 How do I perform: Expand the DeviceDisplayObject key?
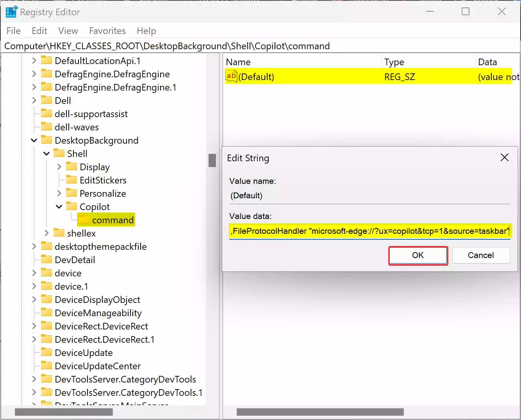pos(34,299)
